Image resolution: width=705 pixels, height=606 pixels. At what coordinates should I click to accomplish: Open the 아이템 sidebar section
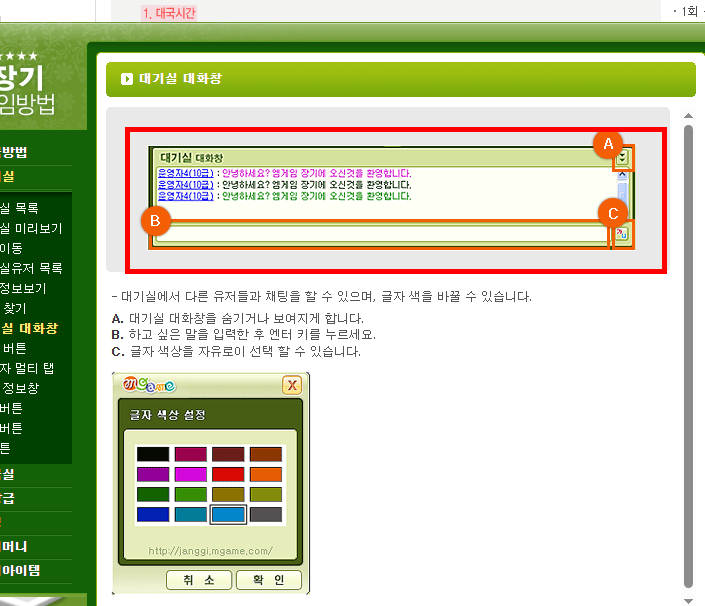click(x=20, y=570)
